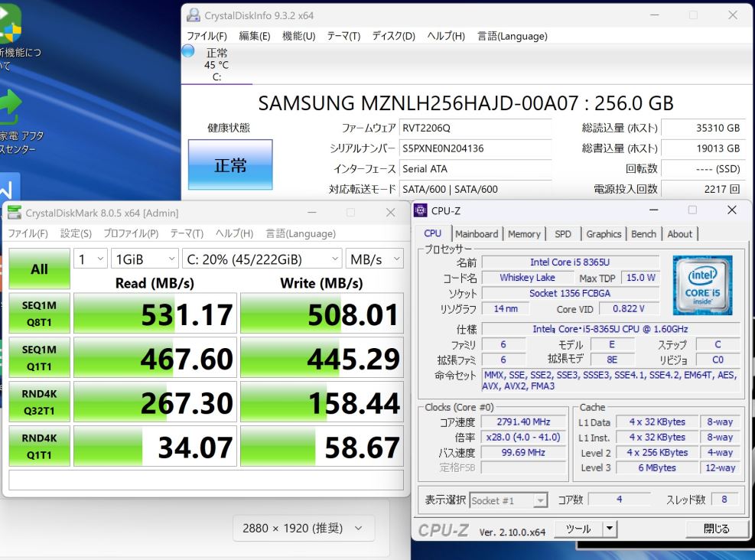Run the SEQ1M Q1T1 benchmark

(40, 358)
